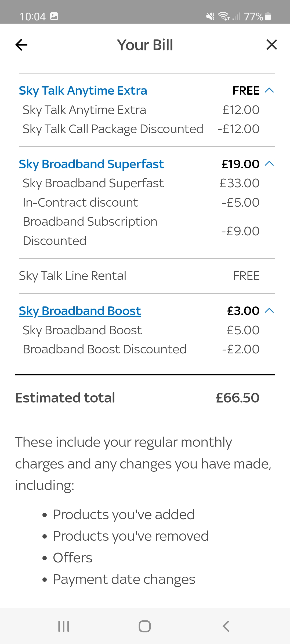Open the Sky Broadband Boost link
The height and width of the screenshot is (644, 290).
point(79,311)
